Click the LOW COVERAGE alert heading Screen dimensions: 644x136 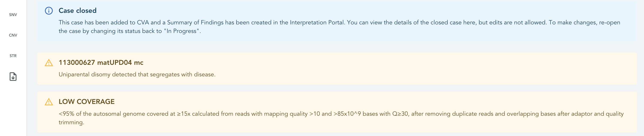87,102
